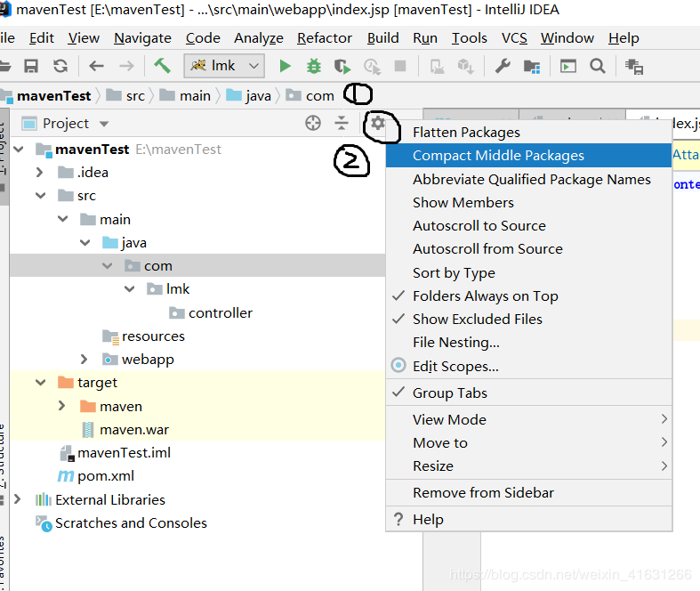Viewport: 700px width, 591px height.
Task: Open the Analyze menu
Action: (259, 38)
